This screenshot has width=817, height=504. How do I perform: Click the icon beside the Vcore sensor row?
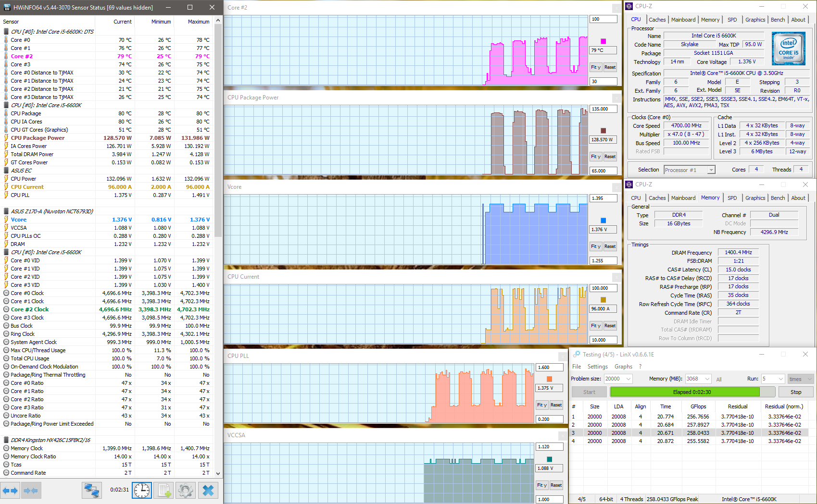[x=6, y=220]
